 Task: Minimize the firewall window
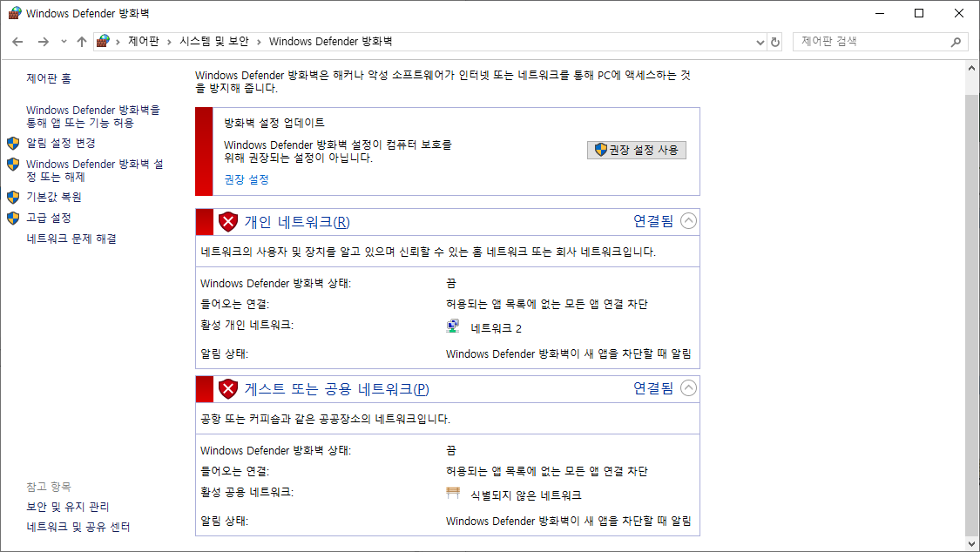(879, 13)
